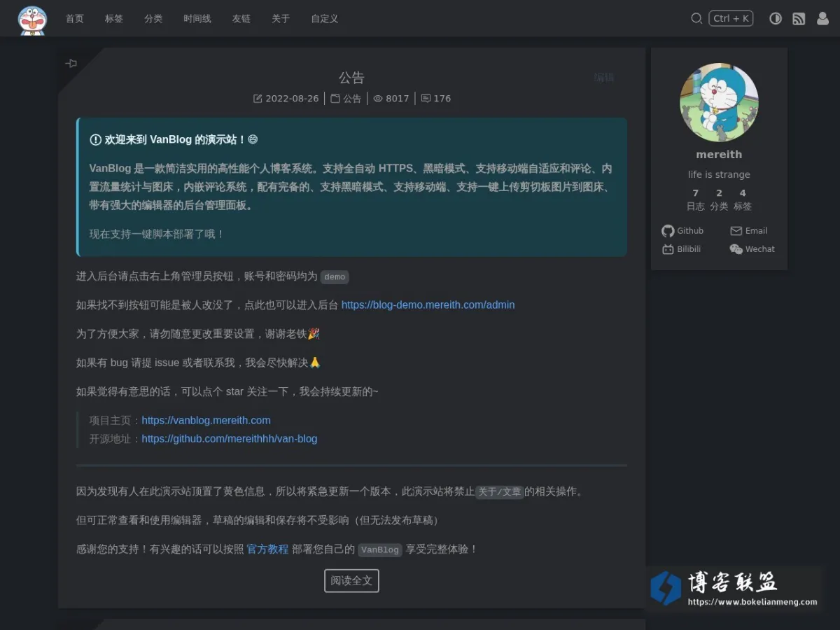Open the 首页 nav item
Viewport: 840px width, 630px height.
(75, 19)
